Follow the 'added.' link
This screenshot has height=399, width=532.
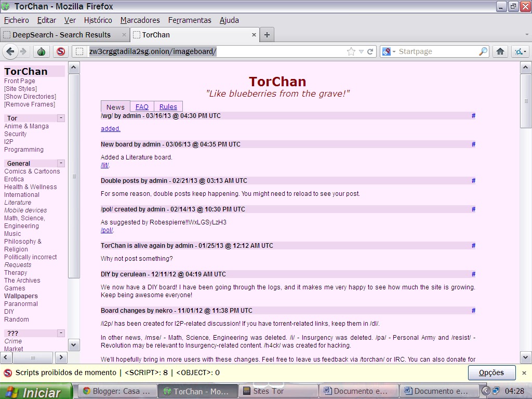111,129
